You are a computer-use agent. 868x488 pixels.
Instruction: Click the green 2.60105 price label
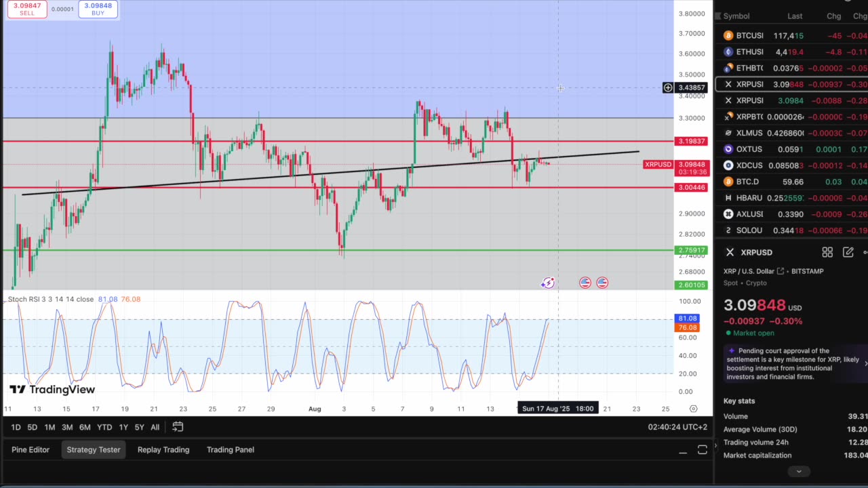[x=691, y=285]
